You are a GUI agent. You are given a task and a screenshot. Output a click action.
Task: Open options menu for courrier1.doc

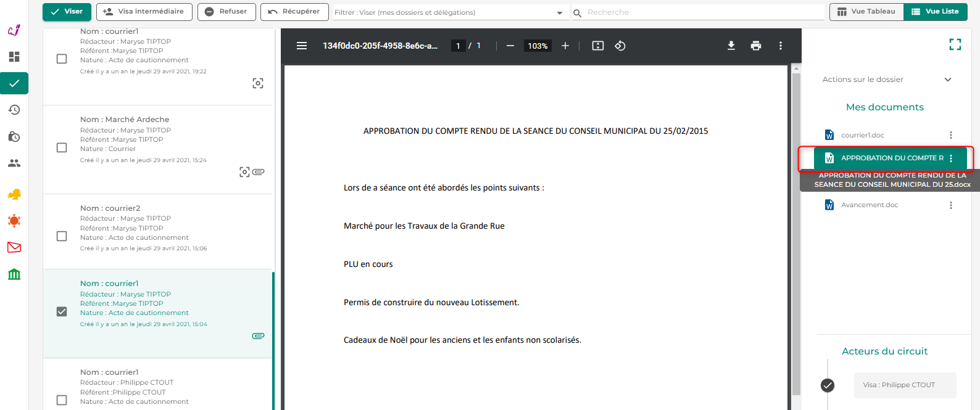[950, 135]
